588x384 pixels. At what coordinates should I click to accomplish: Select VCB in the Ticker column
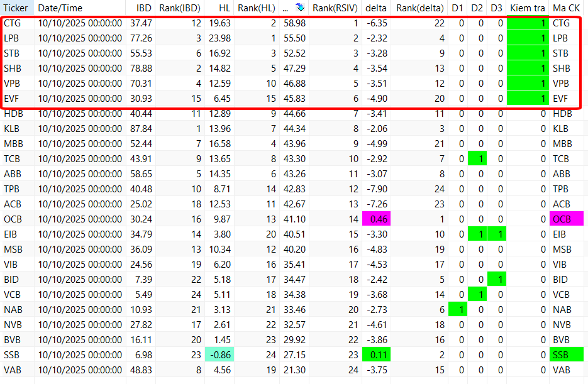pyautogui.click(x=12, y=295)
